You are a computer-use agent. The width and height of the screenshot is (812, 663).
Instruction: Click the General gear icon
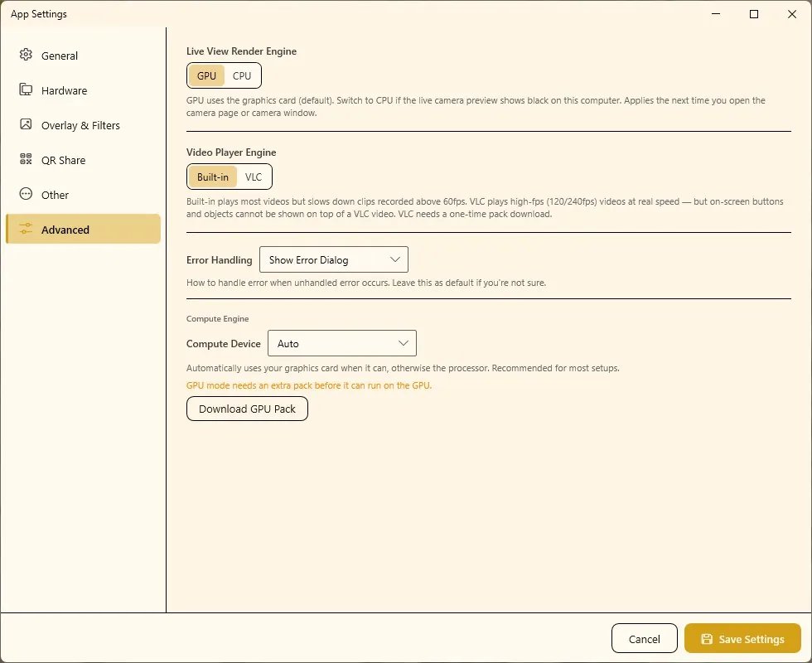(x=26, y=55)
